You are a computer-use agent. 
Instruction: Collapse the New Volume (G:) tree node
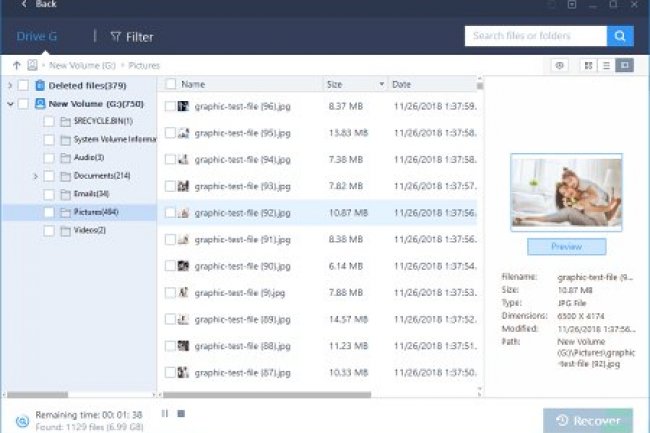10,103
